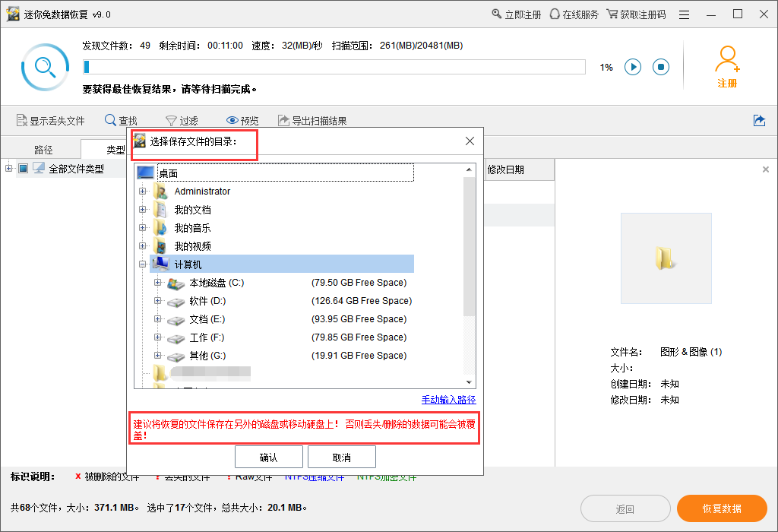The image size is (778, 532).
Task: Select All File Types (全部文件类型) item
Action: pyautogui.click(x=76, y=169)
